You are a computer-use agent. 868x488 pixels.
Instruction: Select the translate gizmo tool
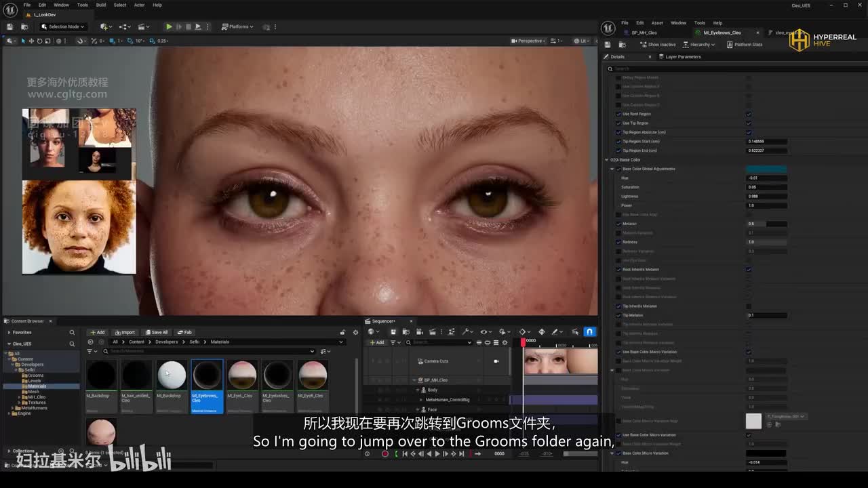(31, 41)
